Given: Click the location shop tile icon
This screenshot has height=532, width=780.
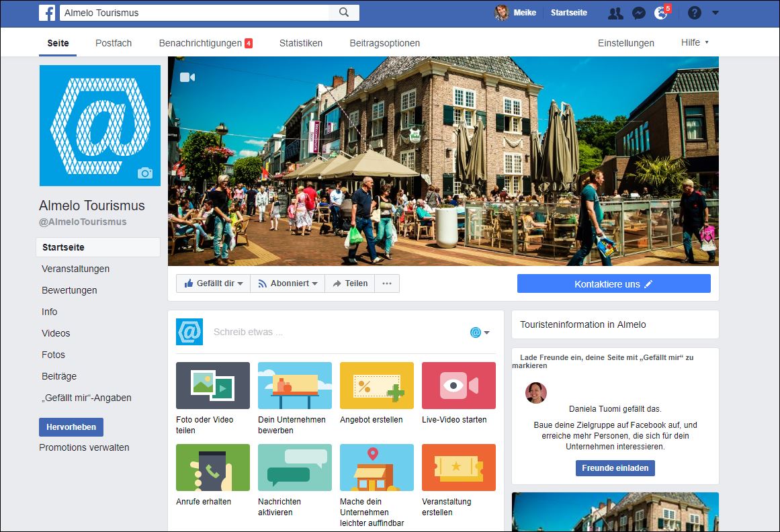Looking at the screenshot, I should tap(377, 468).
